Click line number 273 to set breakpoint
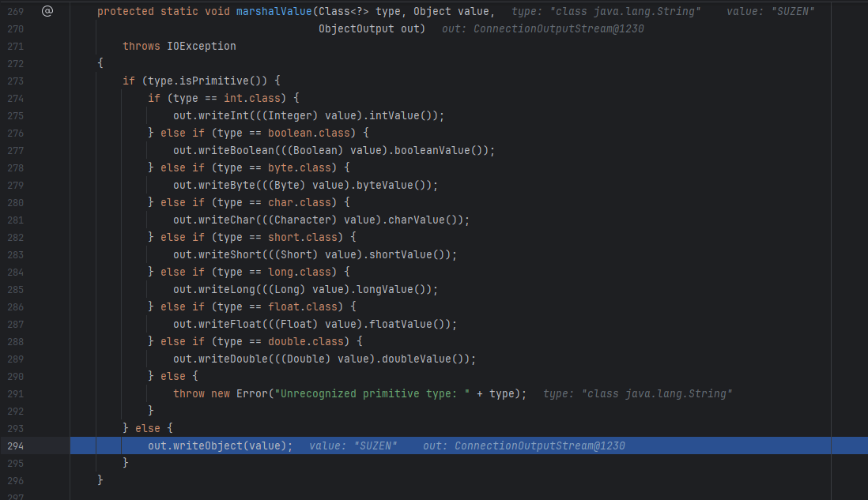 [16, 81]
